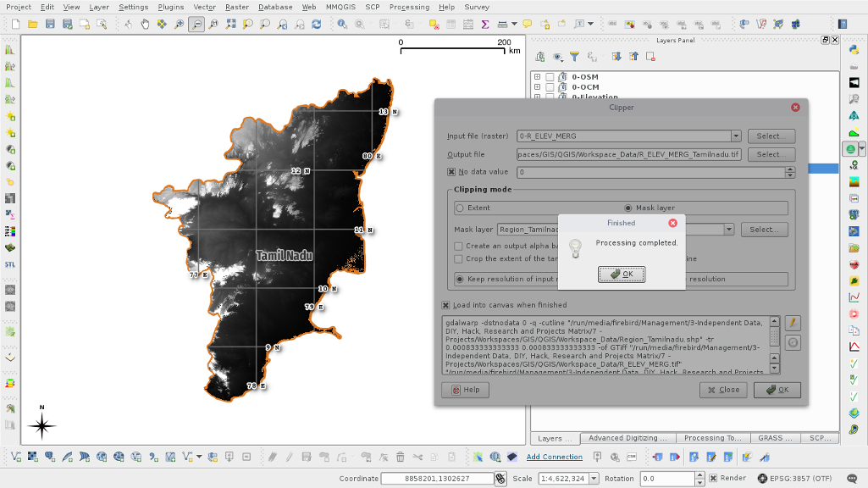
Task: Enable Create an output alpha band
Action: point(458,246)
